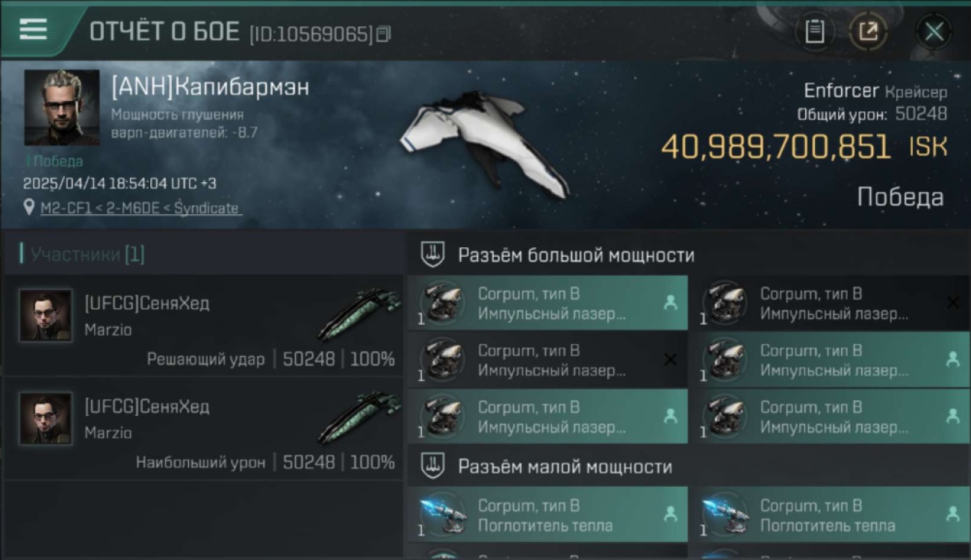The height and width of the screenshot is (560, 971).
Task: Share the battle report via export icon
Action: click(868, 31)
